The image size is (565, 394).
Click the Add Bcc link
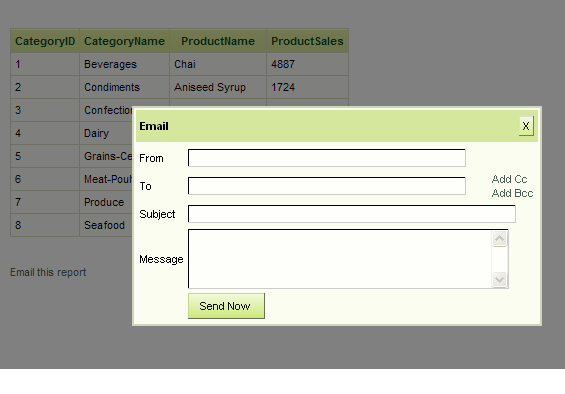[512, 193]
